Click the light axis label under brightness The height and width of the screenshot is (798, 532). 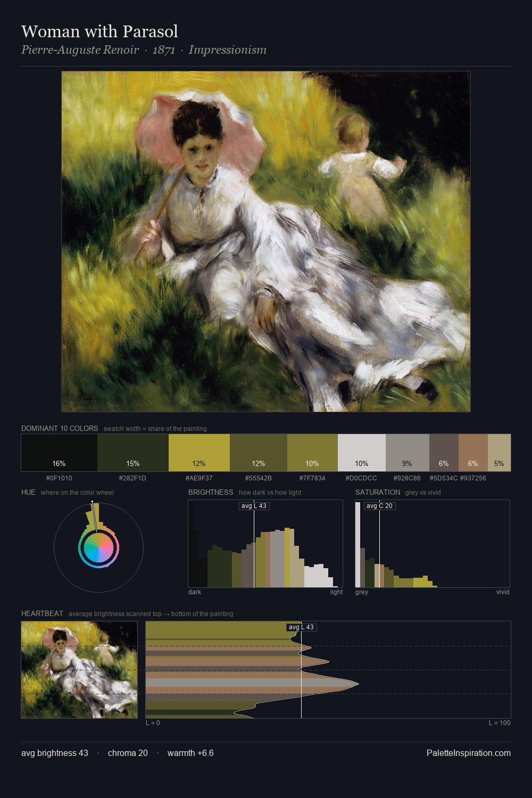(x=337, y=592)
